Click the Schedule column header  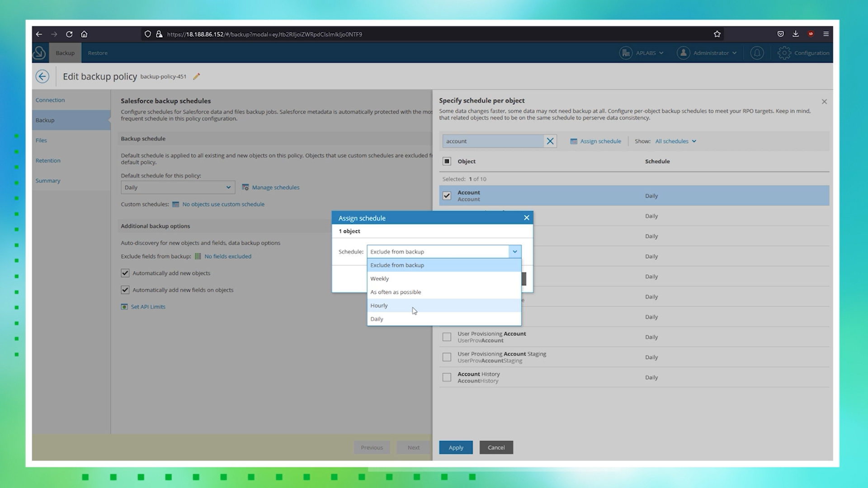[x=657, y=161]
